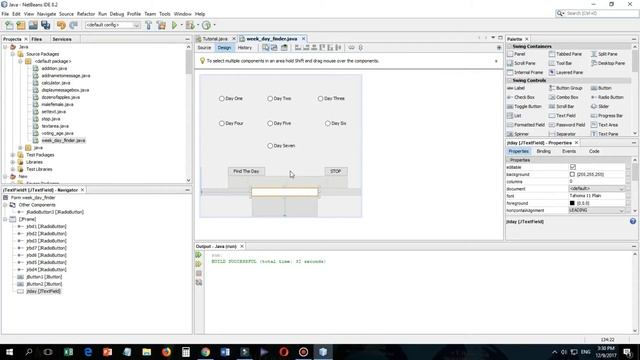This screenshot has width=640, height=360.
Task: Open Excel from the taskbar
Action: click(68, 352)
